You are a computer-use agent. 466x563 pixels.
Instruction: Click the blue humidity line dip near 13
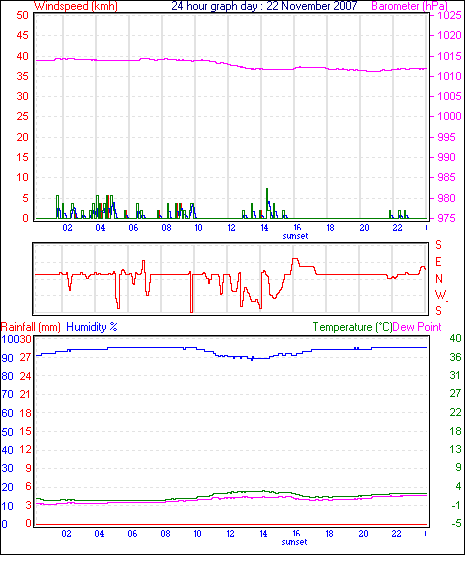[x=252, y=358]
